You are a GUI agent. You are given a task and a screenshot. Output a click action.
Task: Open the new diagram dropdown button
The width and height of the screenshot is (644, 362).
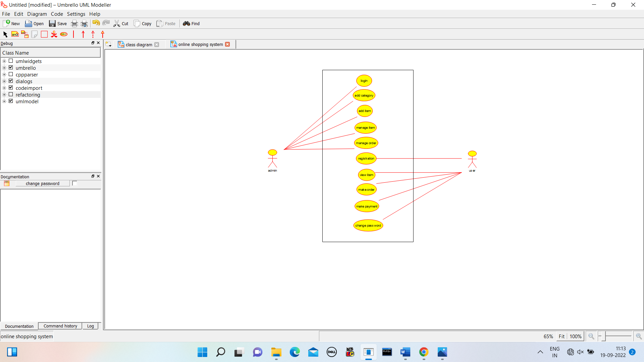tap(108, 44)
